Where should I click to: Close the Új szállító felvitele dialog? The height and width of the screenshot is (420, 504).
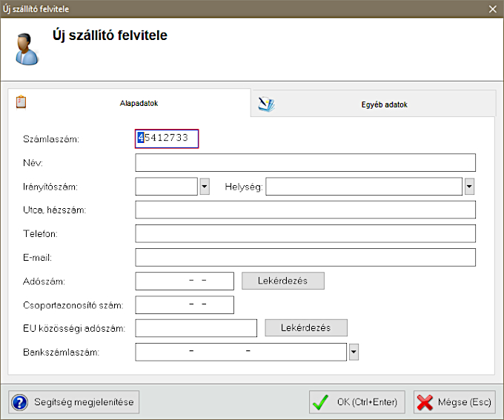click(493, 8)
